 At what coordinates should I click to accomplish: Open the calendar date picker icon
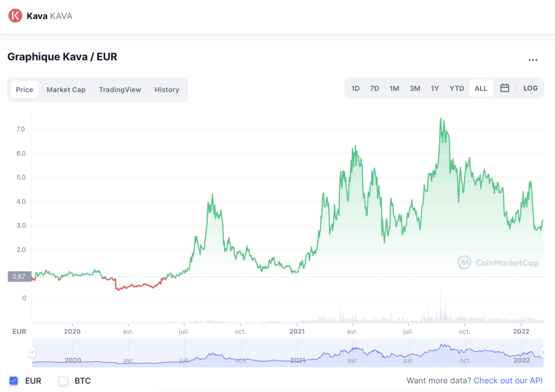pos(505,88)
